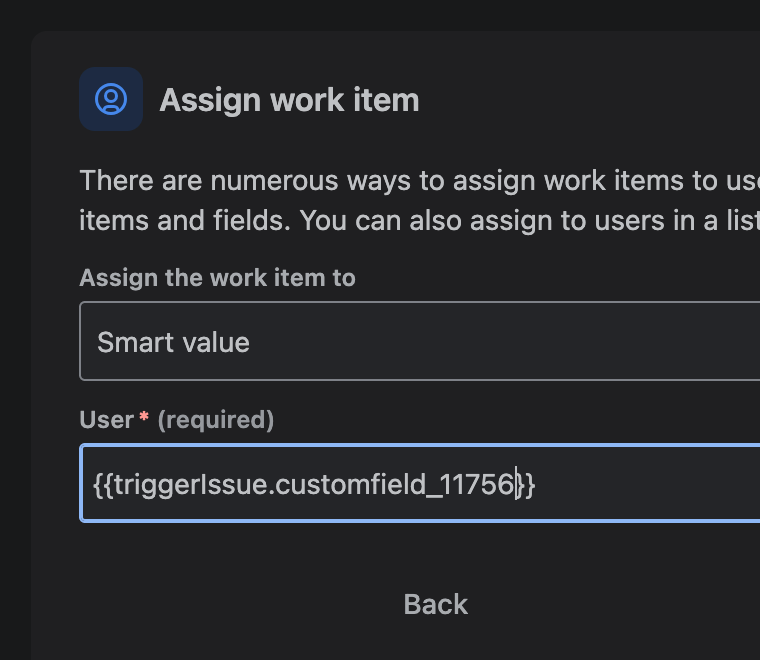Screen dimensions: 760x660
Task: Click the dark margin above the dialog panel
Action: pyautogui.click(x=380, y=15)
